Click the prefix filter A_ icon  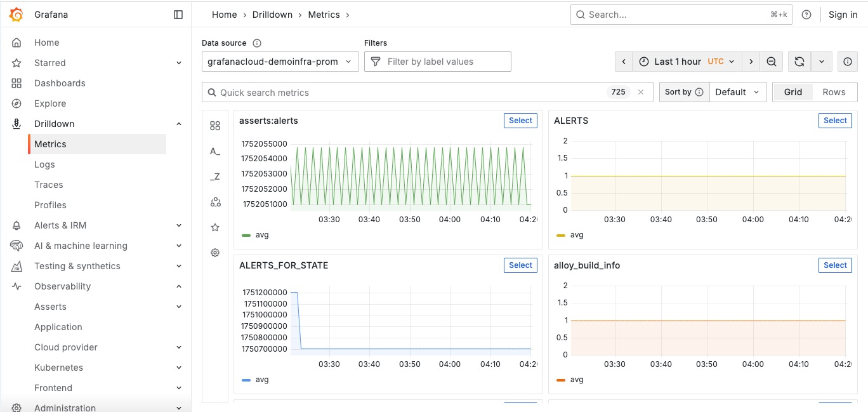[215, 151]
